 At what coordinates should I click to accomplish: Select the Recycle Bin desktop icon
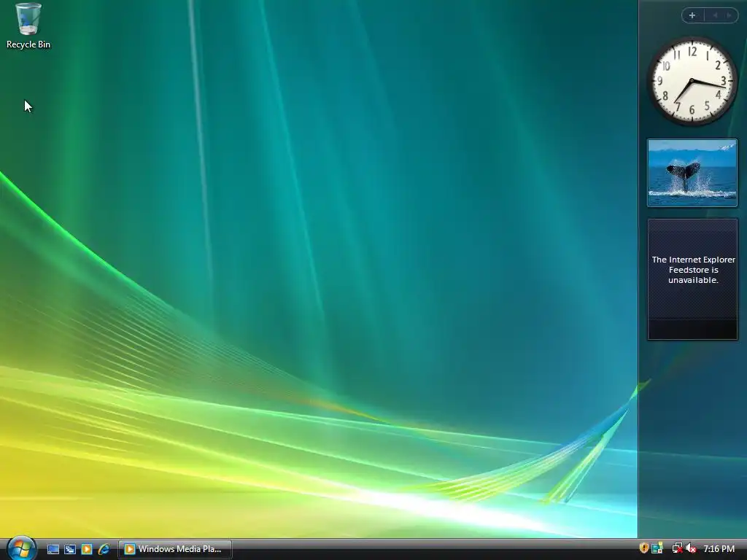click(28, 26)
